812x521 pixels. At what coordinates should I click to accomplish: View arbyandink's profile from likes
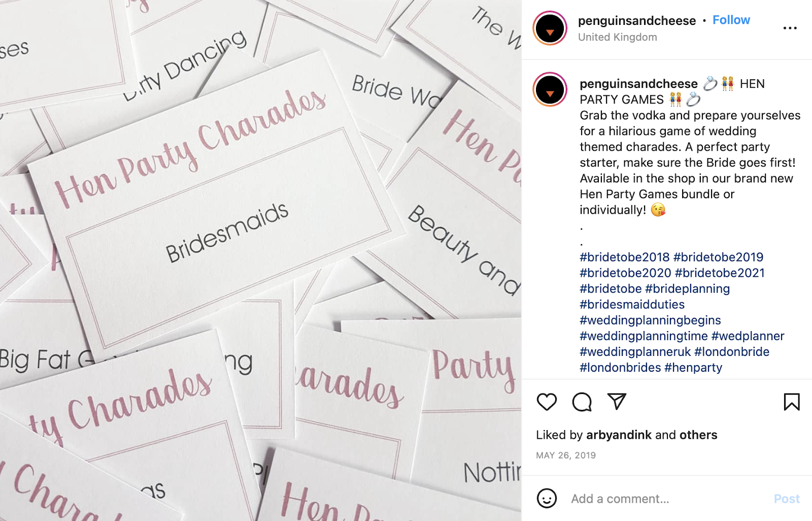click(619, 435)
